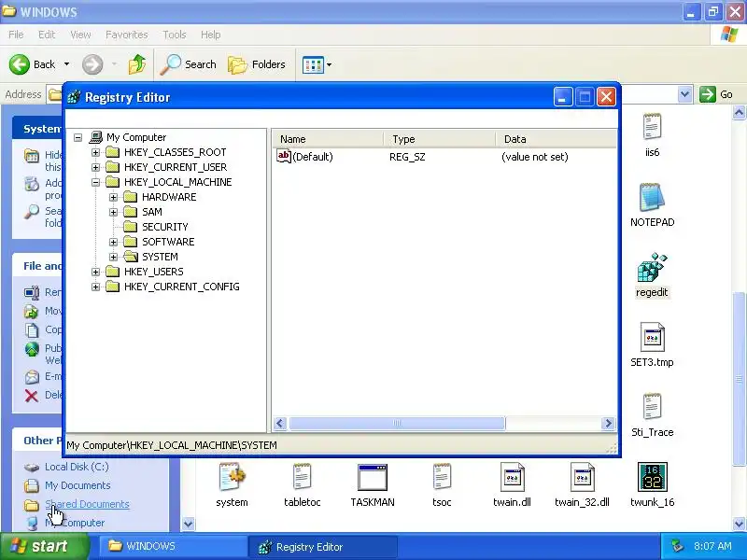Click the Back button in Explorer
The width and height of the screenshot is (747, 560).
(33, 64)
